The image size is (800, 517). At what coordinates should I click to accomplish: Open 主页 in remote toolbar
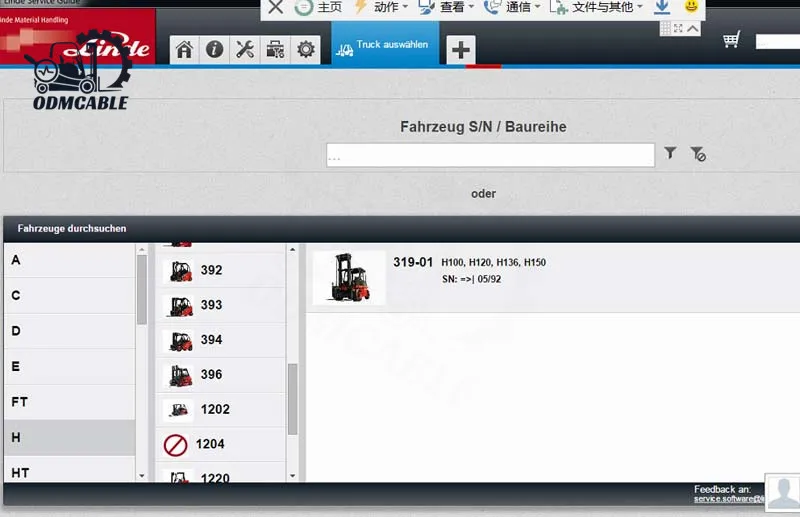[x=320, y=7]
